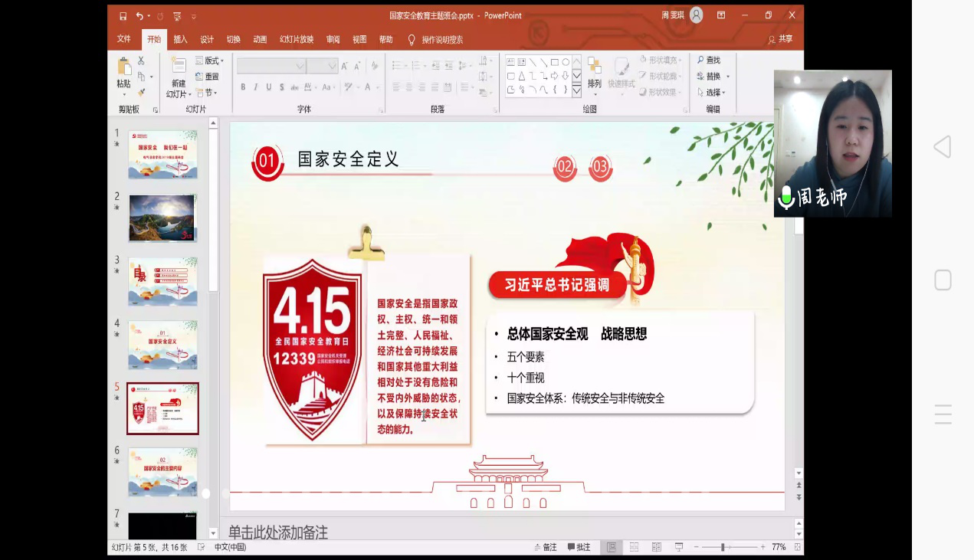Open the Layout (版式) dropdown
The image size is (974, 560).
[208, 61]
